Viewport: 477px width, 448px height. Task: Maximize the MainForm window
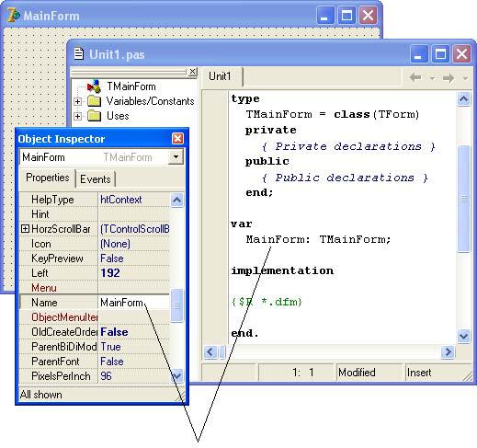[x=346, y=16]
